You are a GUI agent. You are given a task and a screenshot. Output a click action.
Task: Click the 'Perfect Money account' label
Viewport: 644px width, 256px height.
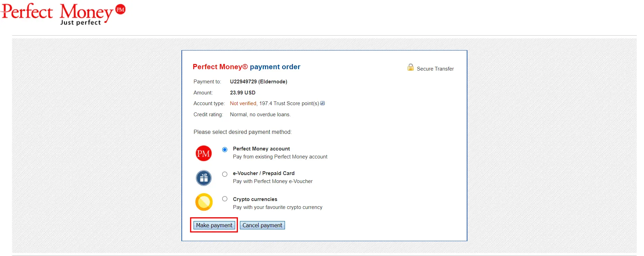click(x=261, y=149)
